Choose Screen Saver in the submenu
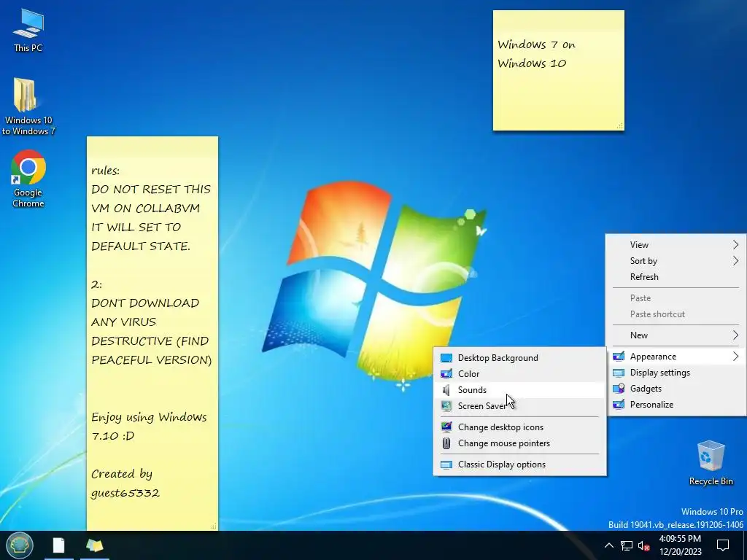 [x=519, y=406]
